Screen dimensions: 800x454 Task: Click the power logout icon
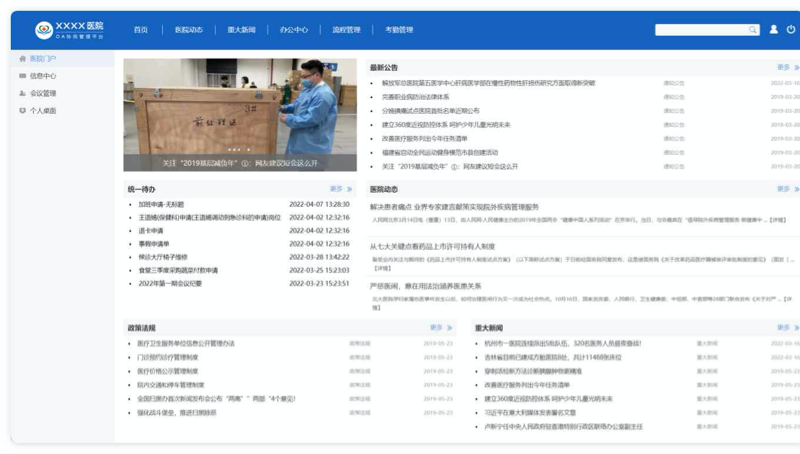click(x=791, y=30)
